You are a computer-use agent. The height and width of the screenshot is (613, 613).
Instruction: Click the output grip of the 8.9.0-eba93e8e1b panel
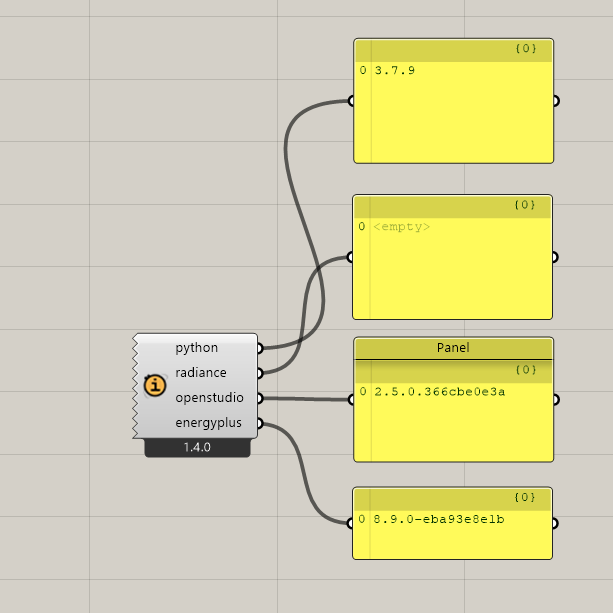pyautogui.click(x=555, y=522)
